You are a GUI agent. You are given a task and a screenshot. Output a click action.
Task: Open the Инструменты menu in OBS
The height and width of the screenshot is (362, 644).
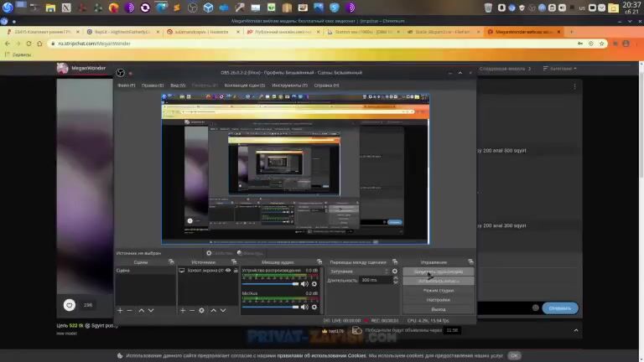pyautogui.click(x=288, y=85)
